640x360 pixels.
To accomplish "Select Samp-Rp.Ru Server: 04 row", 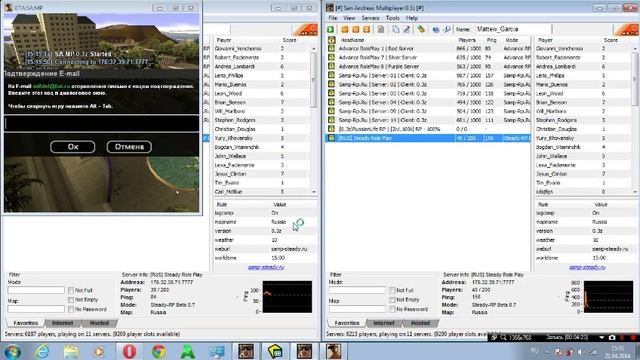I will coord(429,102).
